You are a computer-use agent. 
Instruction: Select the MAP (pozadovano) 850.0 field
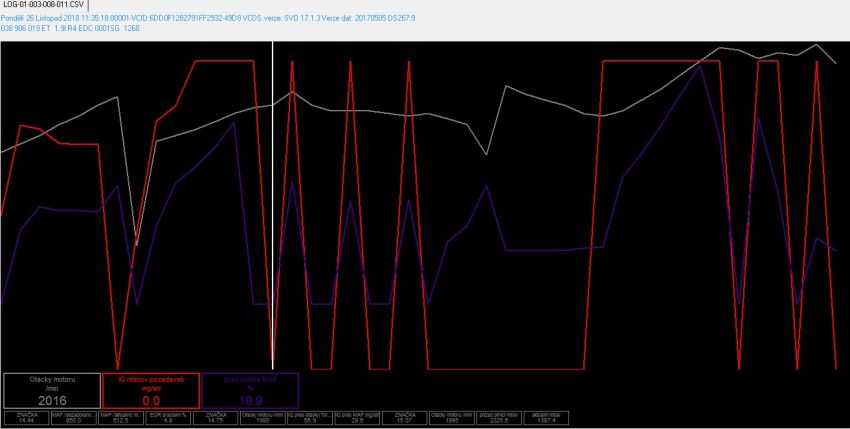pyautogui.click(x=79, y=418)
